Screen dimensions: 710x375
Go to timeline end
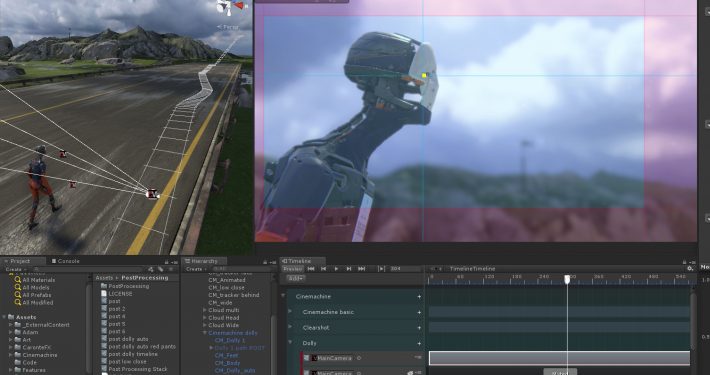[361, 269]
